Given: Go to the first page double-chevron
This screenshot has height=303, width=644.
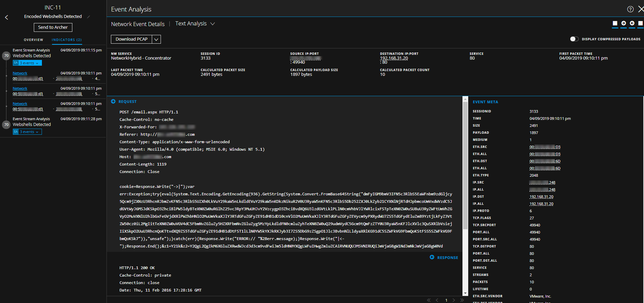Looking at the screenshot, I should tap(429, 300).
